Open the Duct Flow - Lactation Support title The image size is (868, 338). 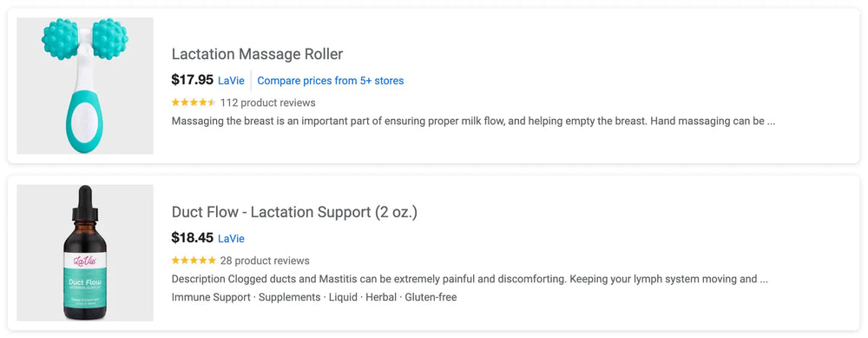pos(294,212)
